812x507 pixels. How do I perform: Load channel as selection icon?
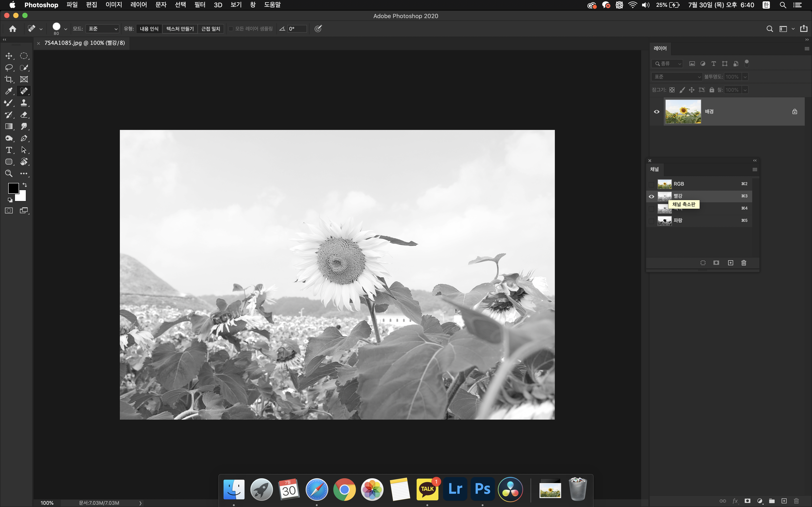tap(703, 263)
